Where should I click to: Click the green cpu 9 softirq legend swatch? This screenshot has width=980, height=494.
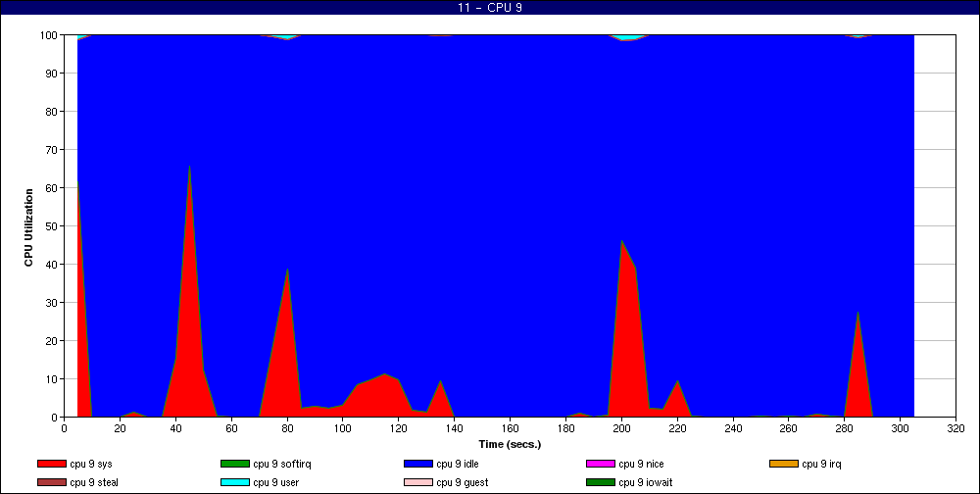[x=234, y=464]
